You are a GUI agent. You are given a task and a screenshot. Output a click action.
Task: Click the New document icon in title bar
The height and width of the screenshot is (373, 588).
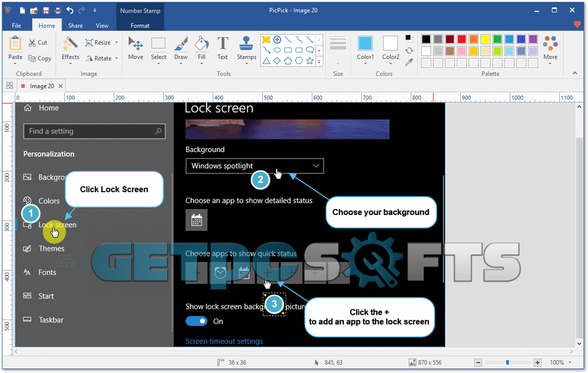[x=23, y=10]
